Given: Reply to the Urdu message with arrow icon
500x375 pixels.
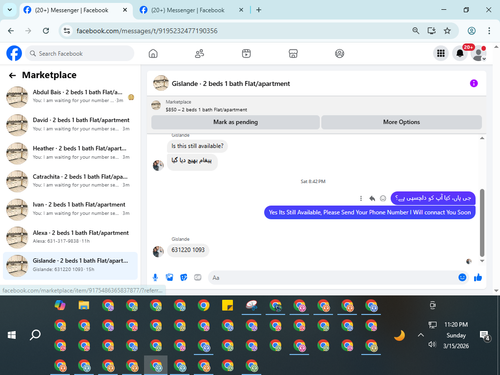Looking at the screenshot, I should (372, 198).
